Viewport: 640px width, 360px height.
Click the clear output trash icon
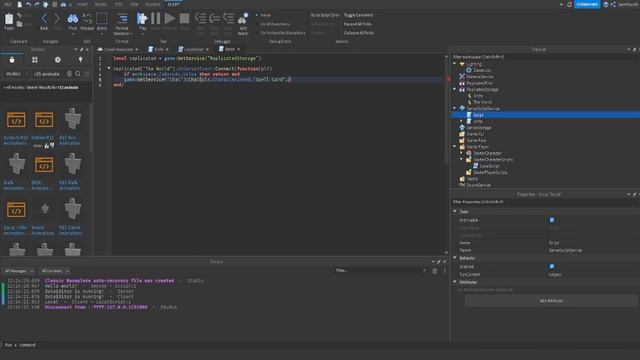point(435,271)
